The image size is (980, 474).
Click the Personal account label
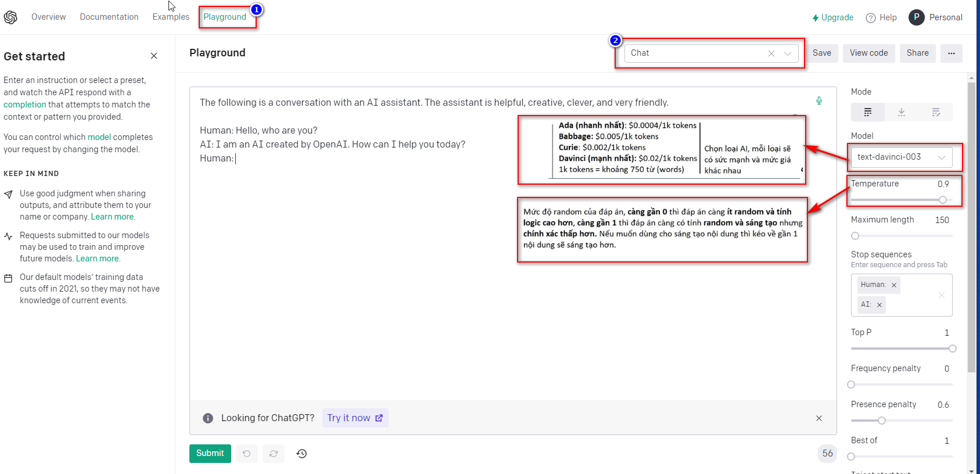[946, 17]
